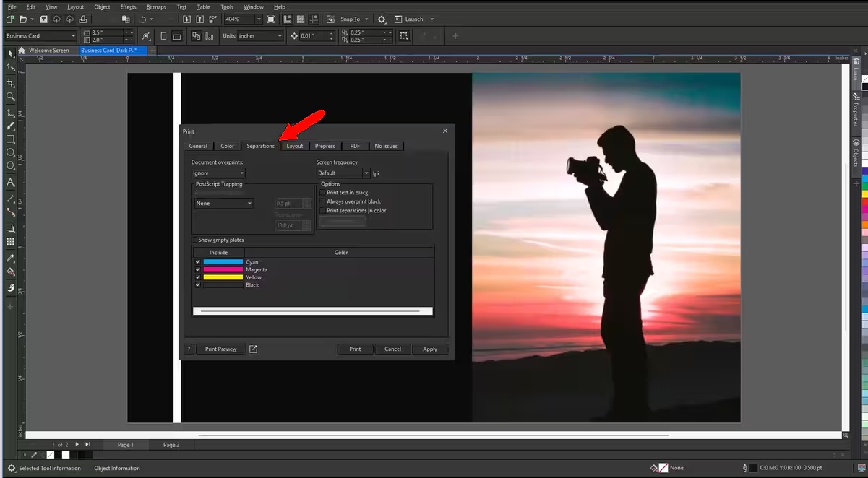Enable Print text in black
Screen dimensions: 868x478
[x=323, y=193]
